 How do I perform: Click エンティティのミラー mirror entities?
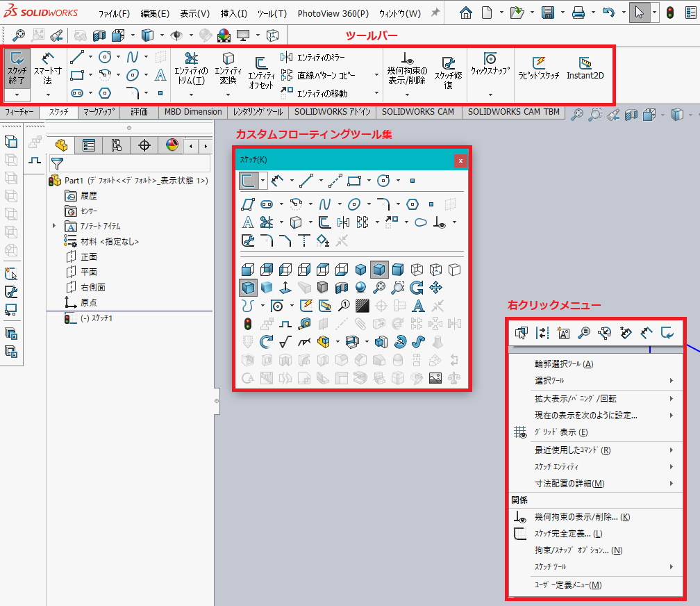coord(320,57)
